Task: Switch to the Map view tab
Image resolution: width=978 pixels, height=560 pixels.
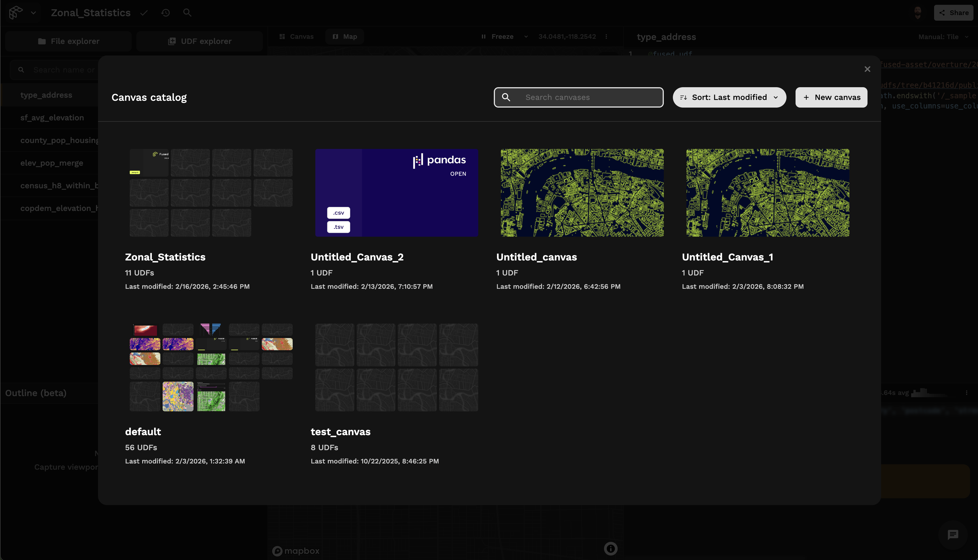Action: (345, 37)
